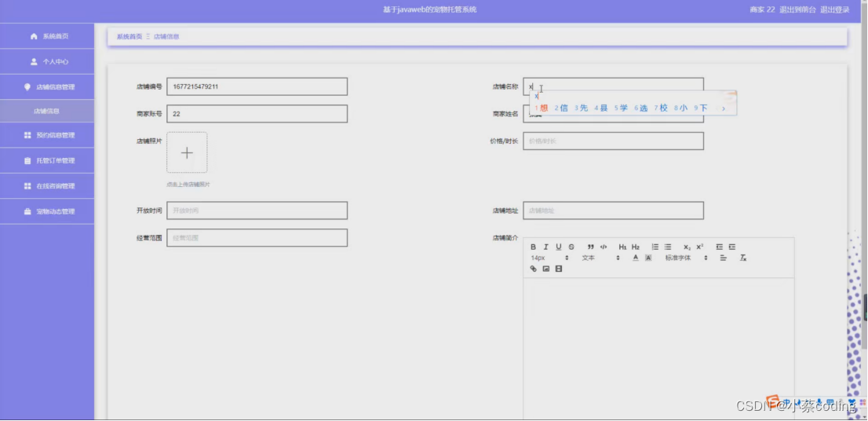Open the text background color picker
Screen dimensions: 868x421
[x=648, y=258]
